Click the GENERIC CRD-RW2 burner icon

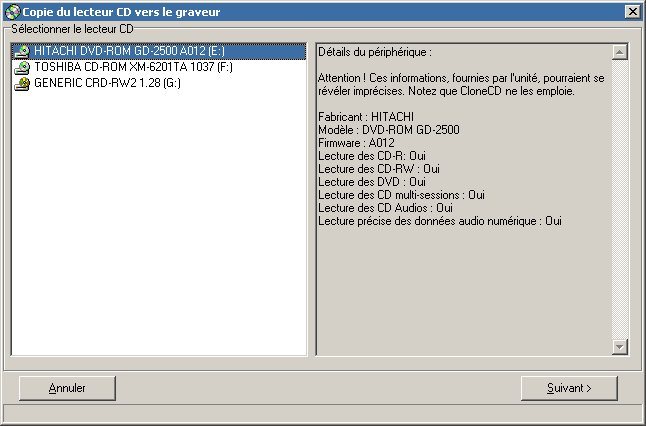22,84
